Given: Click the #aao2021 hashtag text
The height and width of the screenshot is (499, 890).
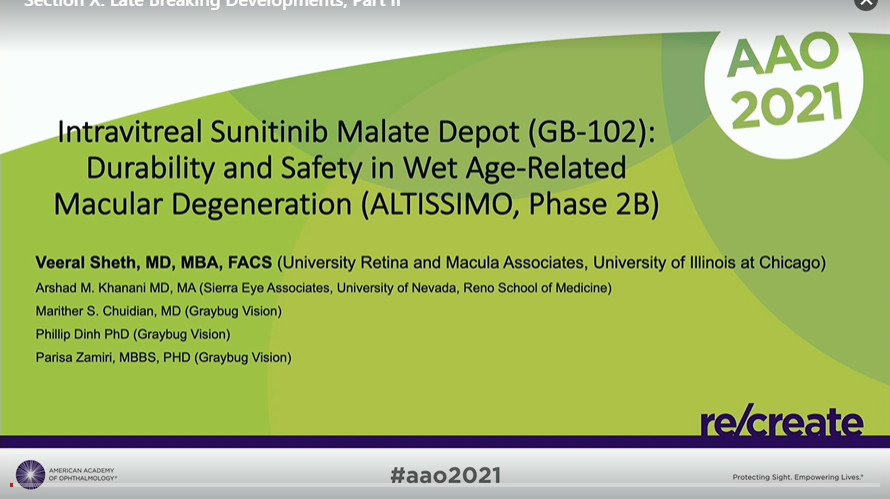Looking at the screenshot, I should (445, 474).
